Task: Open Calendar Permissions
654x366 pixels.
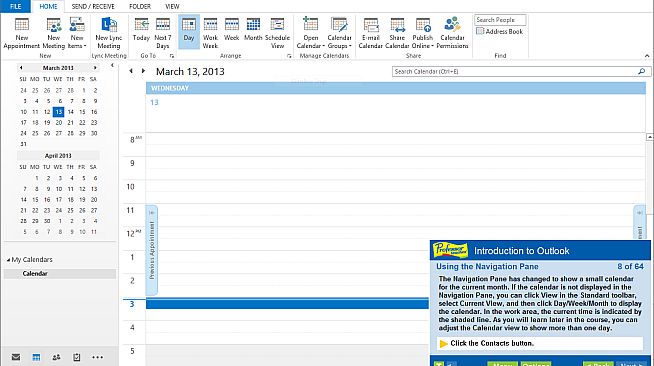Action: pyautogui.click(x=452, y=33)
